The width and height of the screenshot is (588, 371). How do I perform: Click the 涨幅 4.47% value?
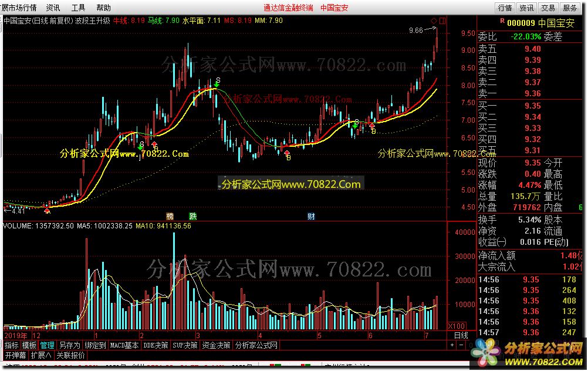[x=529, y=185]
